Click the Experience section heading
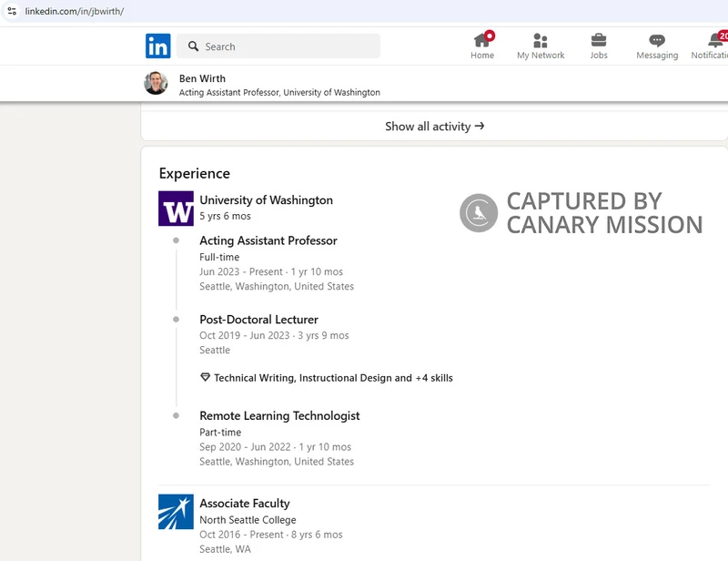 (195, 173)
